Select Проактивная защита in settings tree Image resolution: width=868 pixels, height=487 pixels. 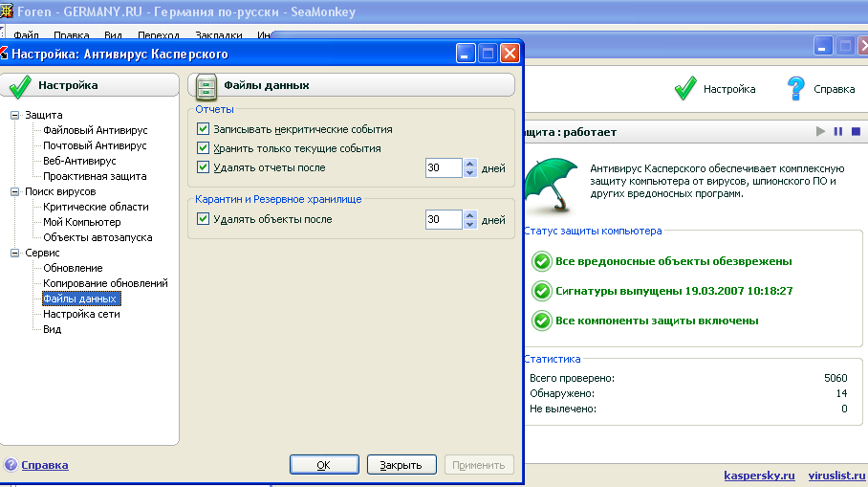pos(95,176)
